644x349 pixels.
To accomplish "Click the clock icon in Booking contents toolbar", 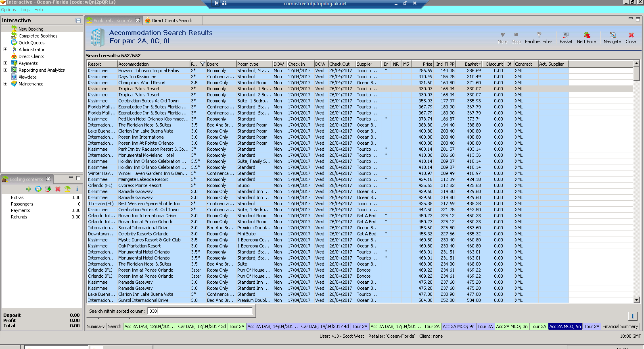I will [38, 189].
